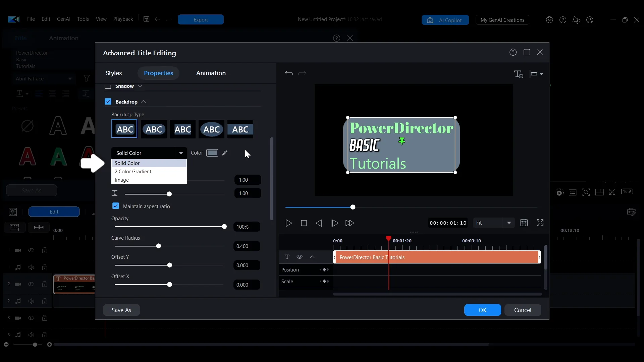
Task: Play the title preview
Action: pos(288,223)
